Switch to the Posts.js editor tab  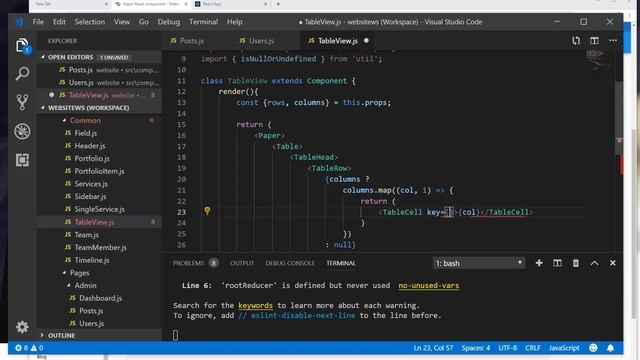[197, 40]
